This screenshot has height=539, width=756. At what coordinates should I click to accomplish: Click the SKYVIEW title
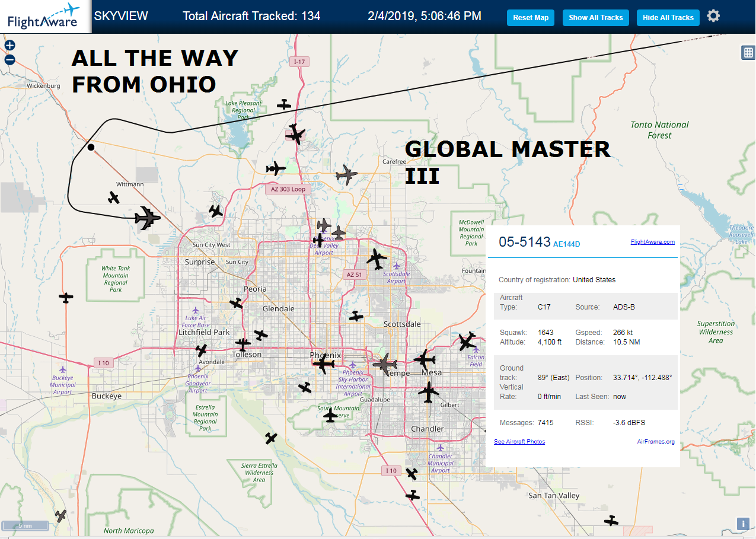(121, 16)
